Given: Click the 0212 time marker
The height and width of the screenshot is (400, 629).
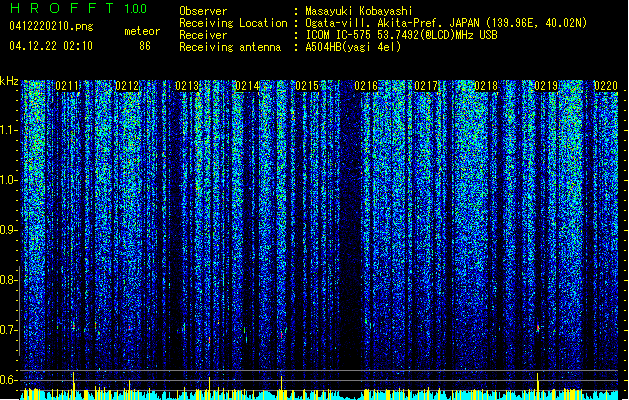Looking at the screenshot, I should 127,86.
